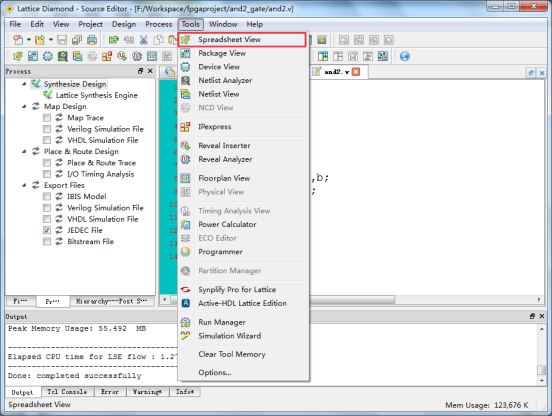Screen dimensions: 552x416
Task: Click the window layout icon with green plus
Action: 323,56
